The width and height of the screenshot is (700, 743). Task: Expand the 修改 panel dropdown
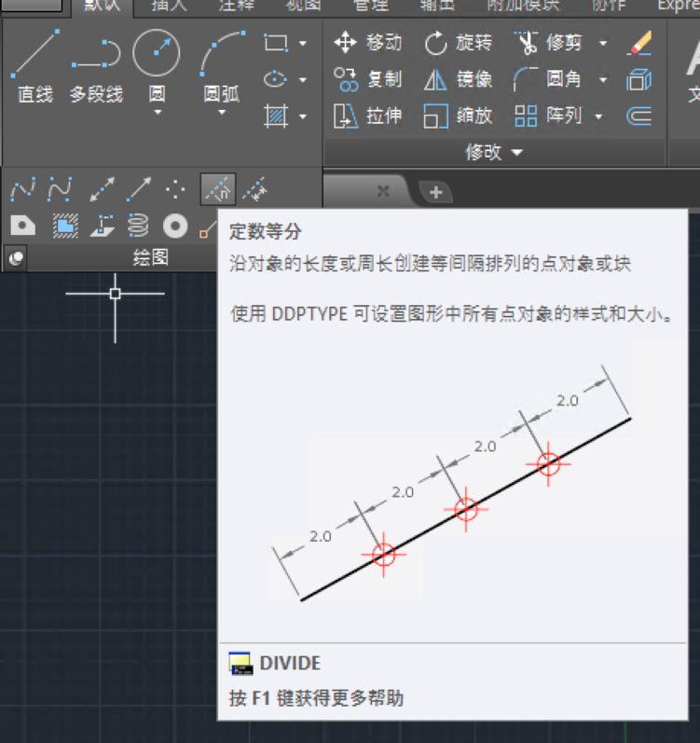tap(517, 152)
